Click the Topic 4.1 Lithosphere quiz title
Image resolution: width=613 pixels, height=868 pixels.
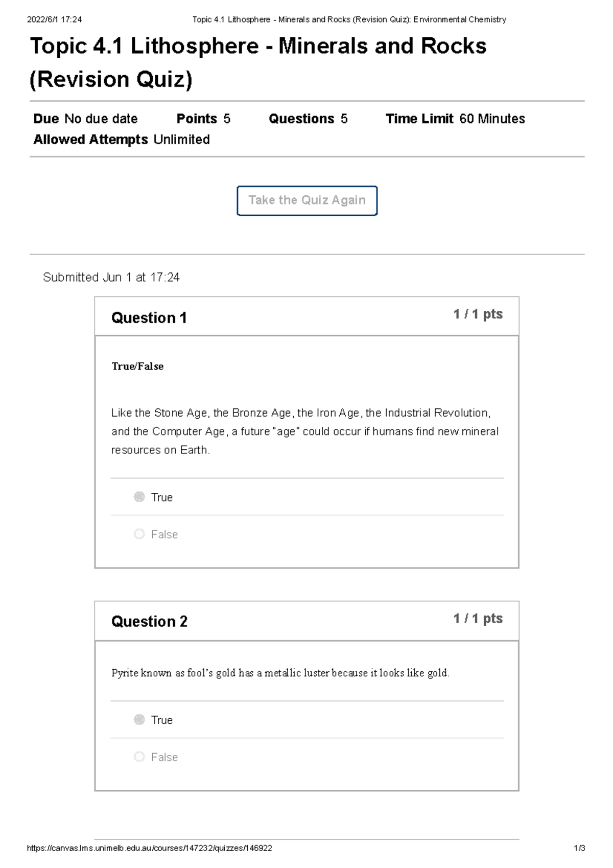[x=258, y=62]
